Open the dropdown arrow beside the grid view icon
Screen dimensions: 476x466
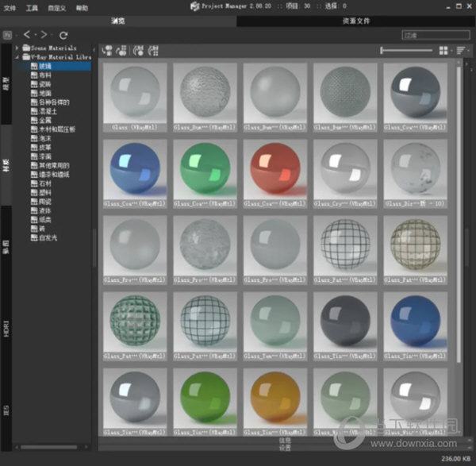coord(452,51)
